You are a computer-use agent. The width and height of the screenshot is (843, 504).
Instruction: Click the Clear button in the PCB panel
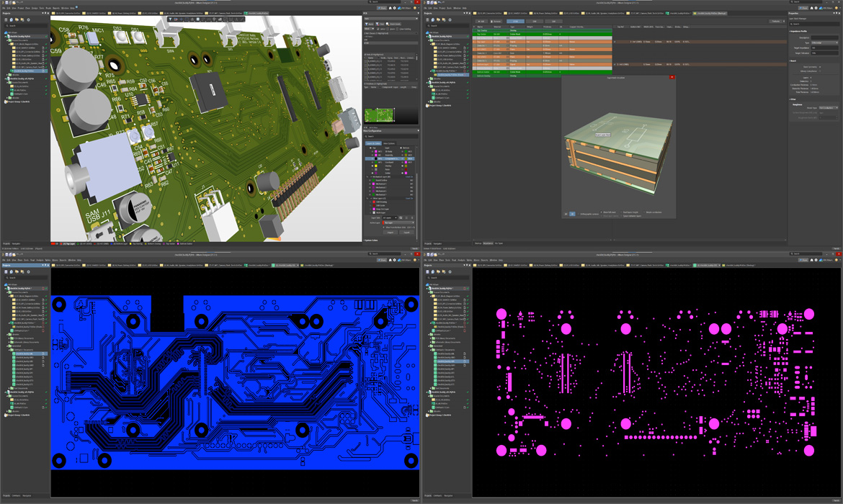(x=380, y=24)
